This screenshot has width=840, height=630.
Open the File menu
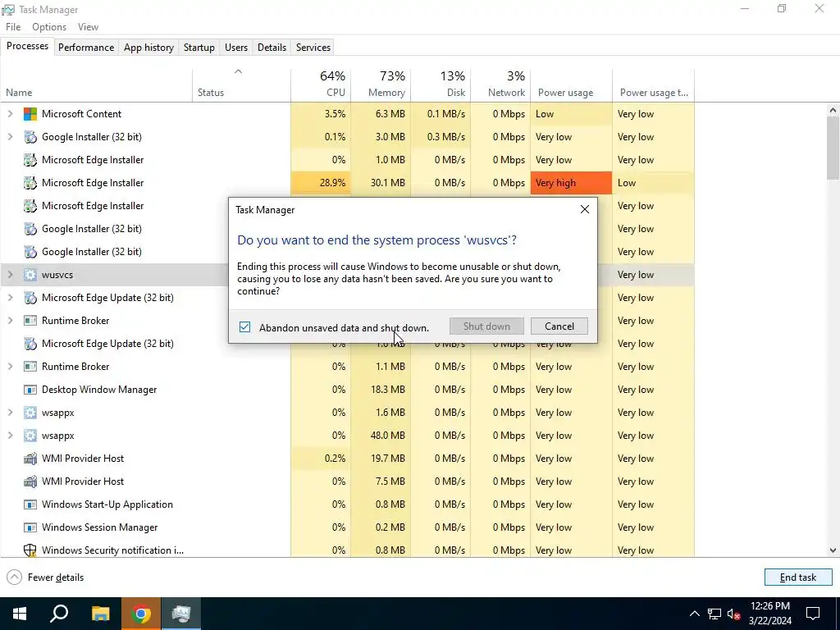(x=13, y=27)
